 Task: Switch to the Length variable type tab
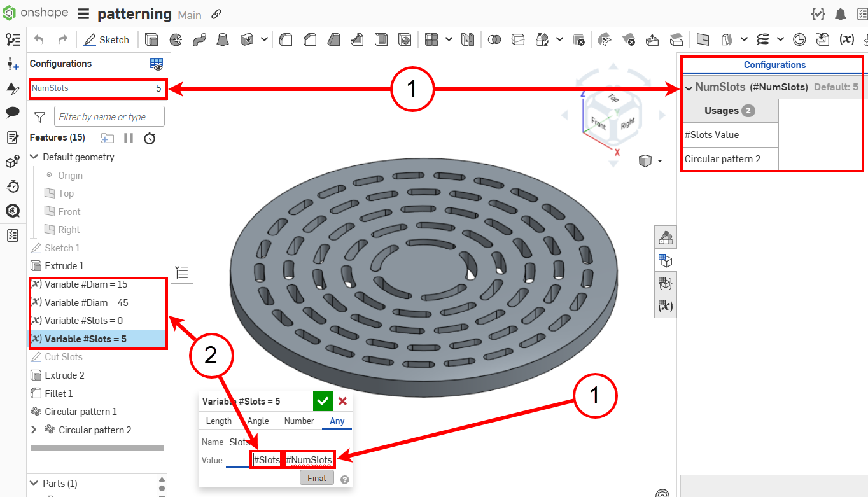[x=219, y=421]
